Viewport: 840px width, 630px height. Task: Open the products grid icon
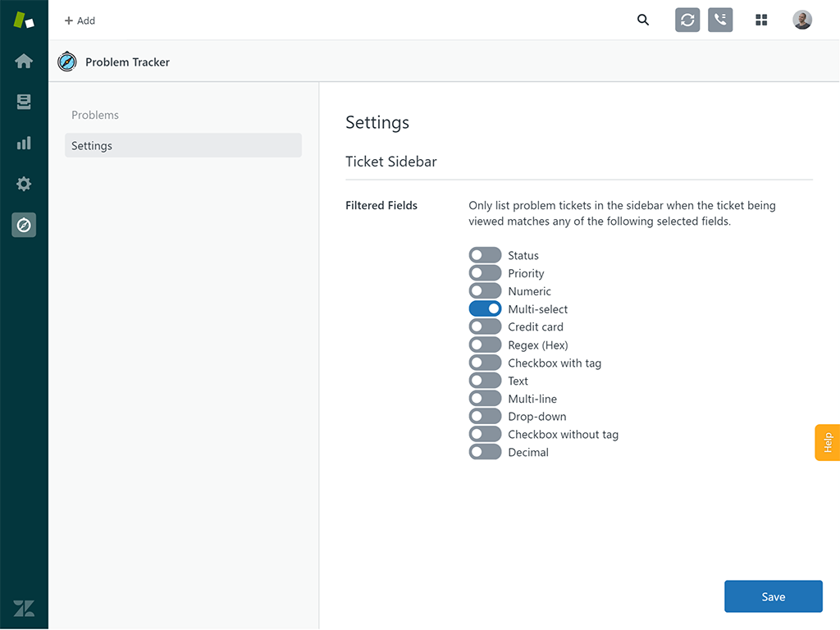click(x=761, y=21)
